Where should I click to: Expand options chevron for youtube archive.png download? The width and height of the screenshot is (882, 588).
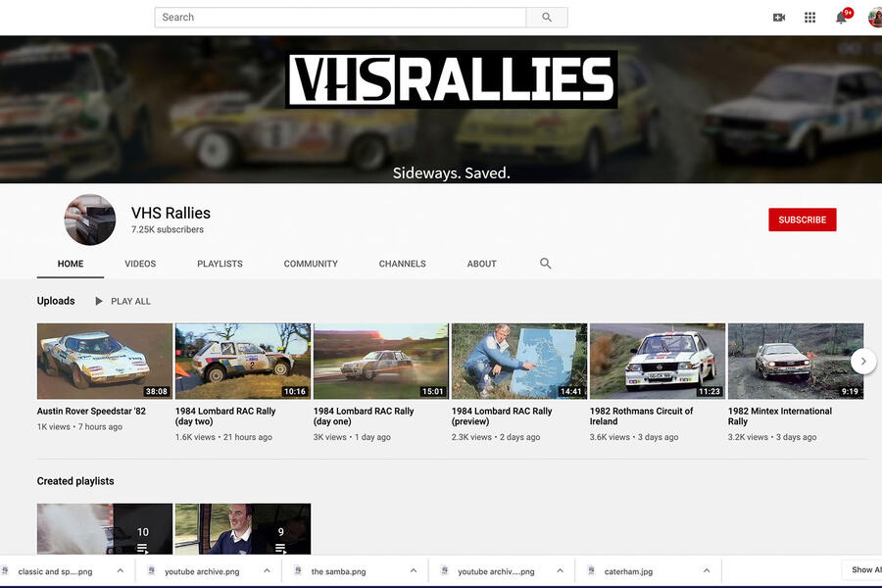[x=267, y=570]
